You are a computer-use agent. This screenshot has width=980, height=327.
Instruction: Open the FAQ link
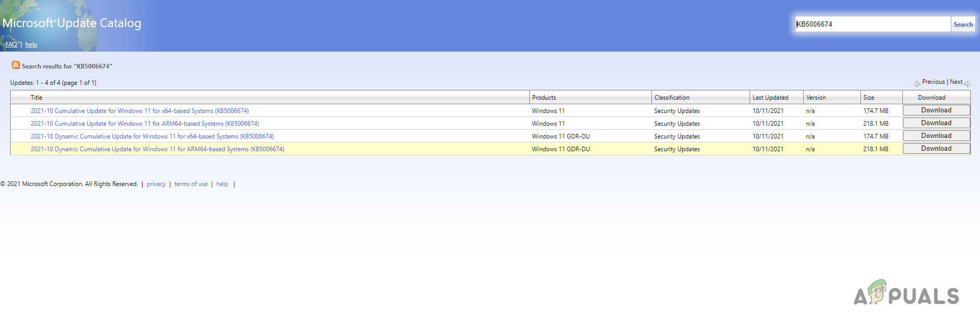11,44
